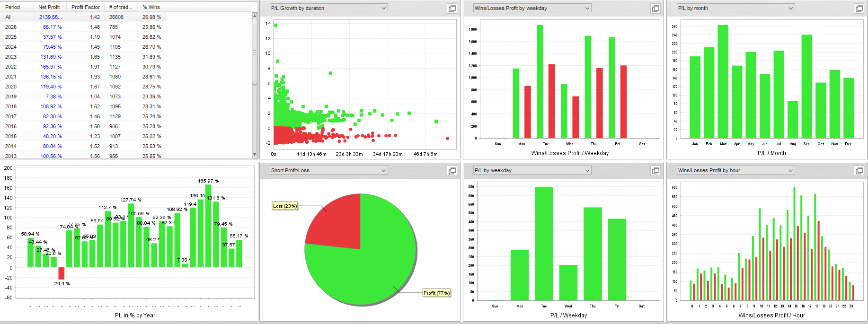Viewport: 868px width, 324px height.
Task: Sort table by % Wins column header
Action: [151, 7]
